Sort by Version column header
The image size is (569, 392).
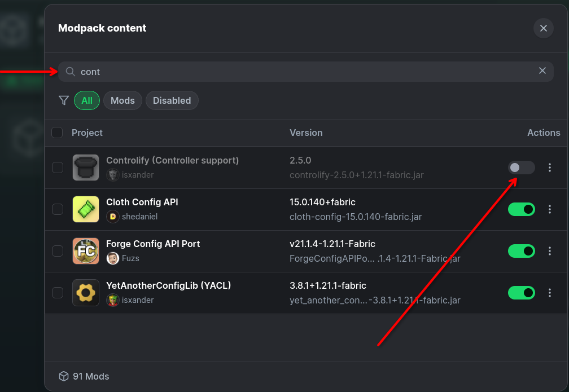[306, 133]
